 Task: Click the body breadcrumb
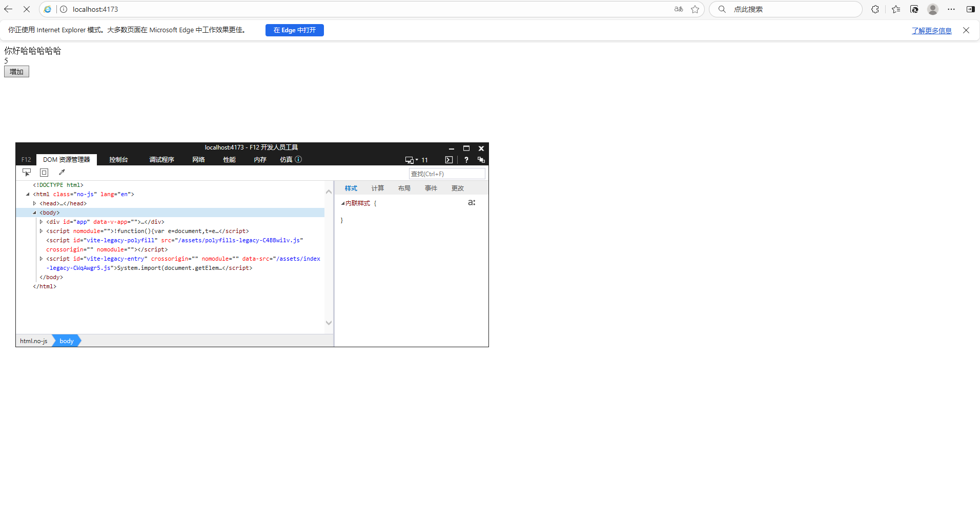(x=67, y=341)
